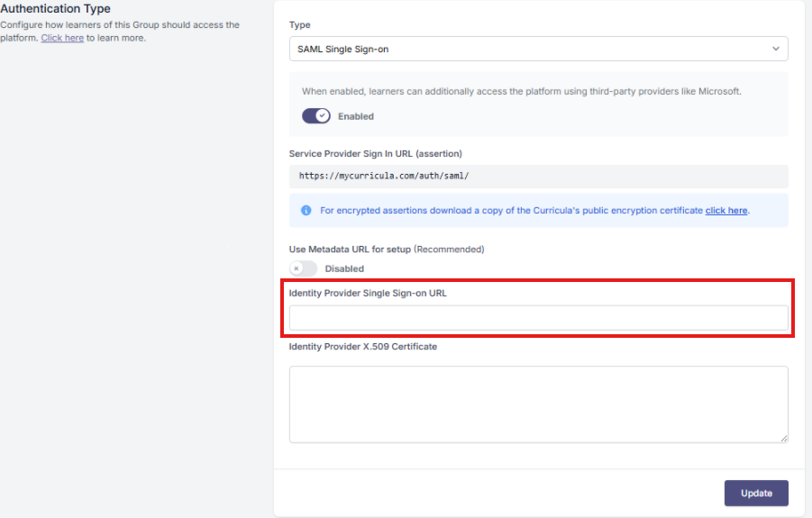Click the Type field label
The width and height of the screenshot is (812, 518).
click(300, 25)
